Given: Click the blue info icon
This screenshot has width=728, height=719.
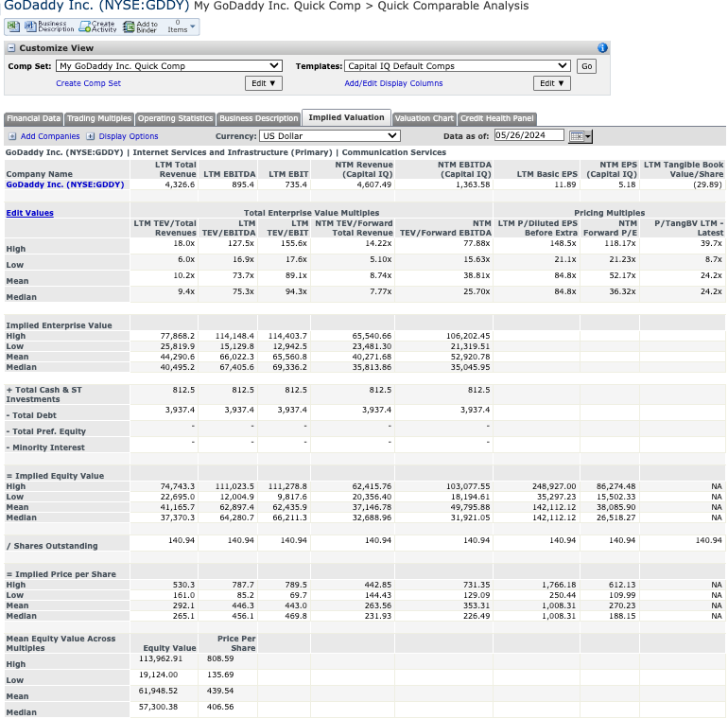Looking at the screenshot, I should (602, 48).
